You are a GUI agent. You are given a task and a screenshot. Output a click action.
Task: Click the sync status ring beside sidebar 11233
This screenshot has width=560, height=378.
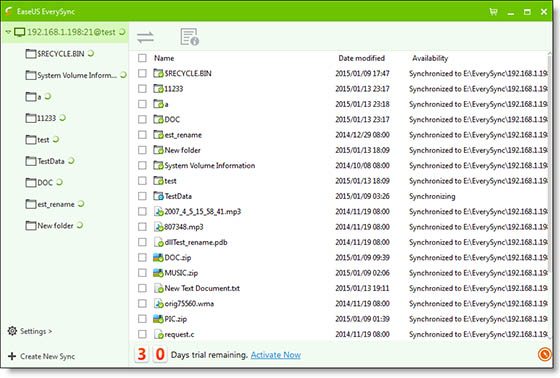click(62, 118)
